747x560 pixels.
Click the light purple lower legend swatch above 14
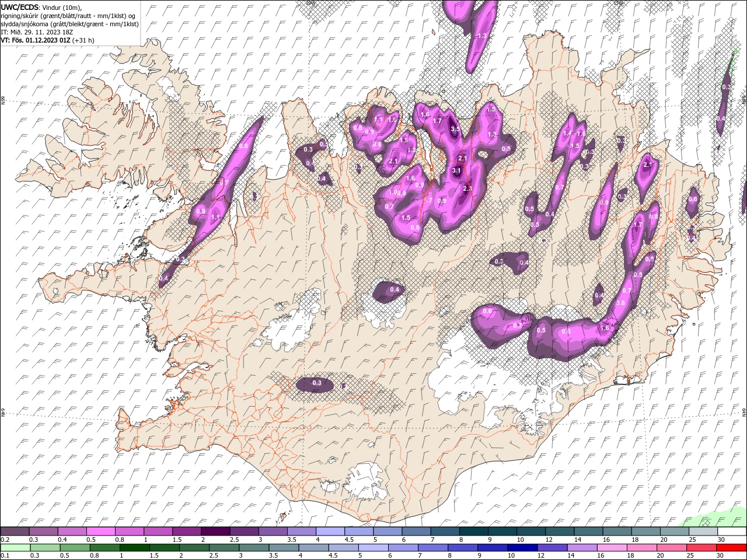(x=582, y=548)
